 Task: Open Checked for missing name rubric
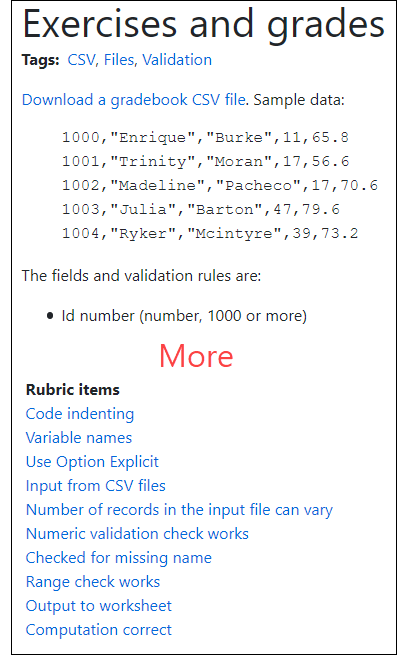(x=119, y=558)
